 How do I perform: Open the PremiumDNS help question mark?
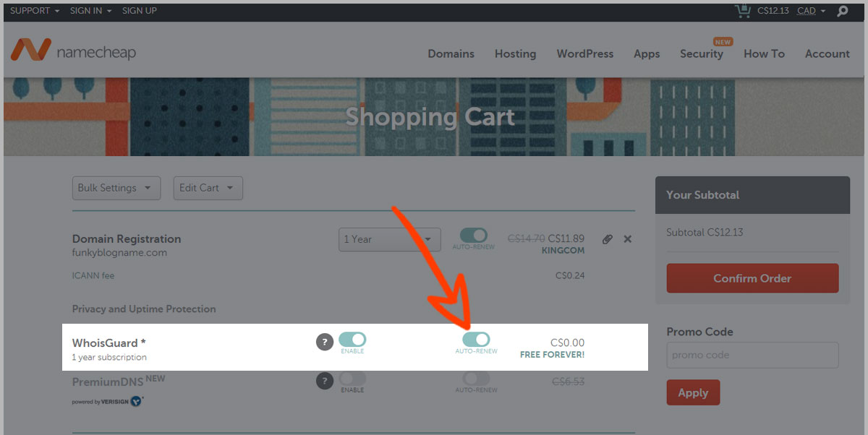click(x=325, y=381)
